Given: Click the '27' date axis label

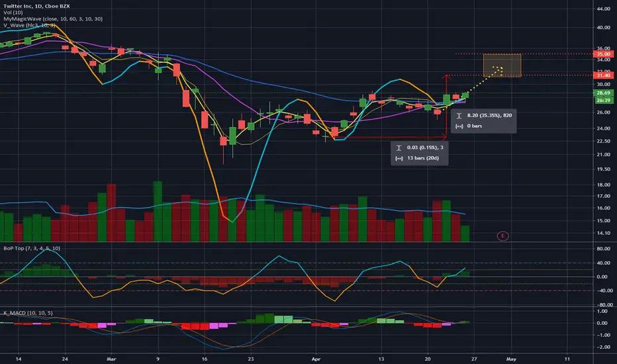Looking at the screenshot, I should click(474, 359).
